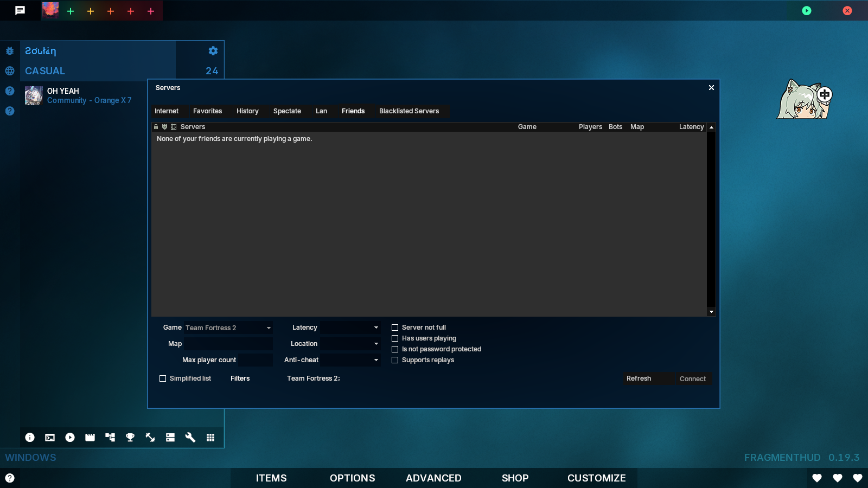Viewport: 868px width, 488px height.
Task: Click the Max player count input field
Action: [x=256, y=360]
